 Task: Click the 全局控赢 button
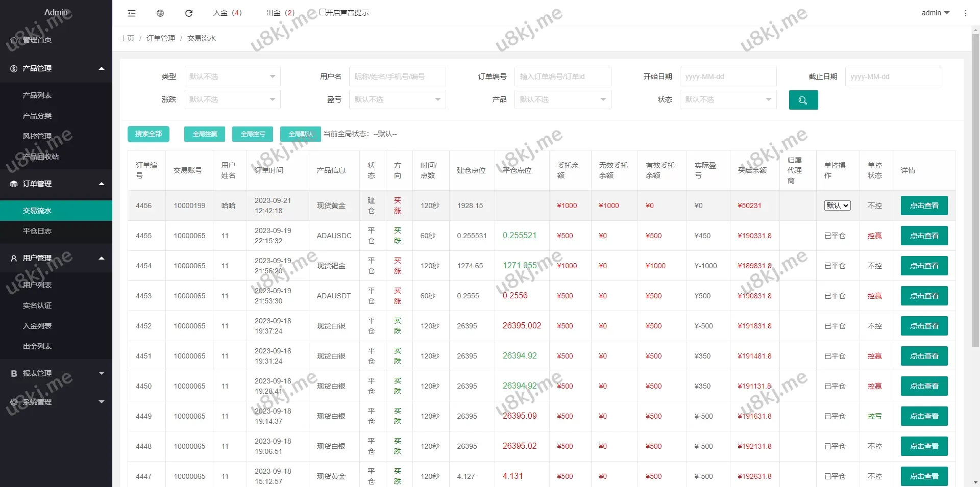(x=205, y=134)
